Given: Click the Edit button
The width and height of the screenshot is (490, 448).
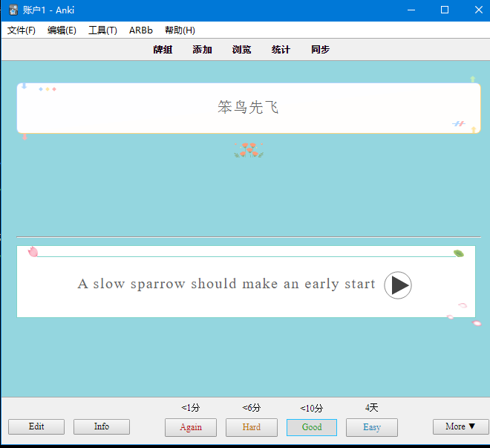Looking at the screenshot, I should tap(36, 426).
